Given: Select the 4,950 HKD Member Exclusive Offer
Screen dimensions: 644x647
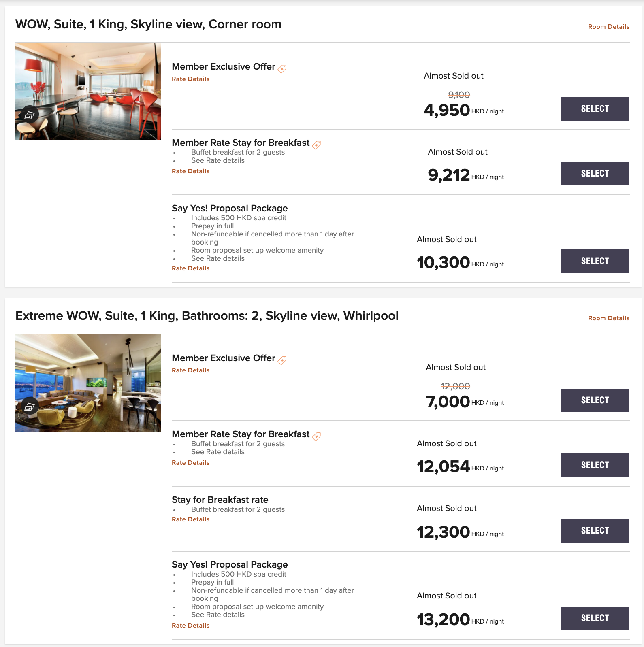Looking at the screenshot, I should point(595,109).
